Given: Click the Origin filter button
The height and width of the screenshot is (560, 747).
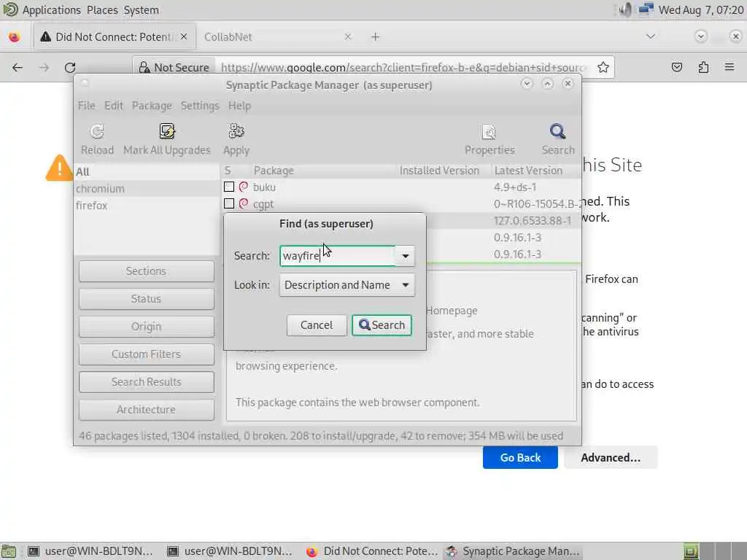Looking at the screenshot, I should click(146, 326).
